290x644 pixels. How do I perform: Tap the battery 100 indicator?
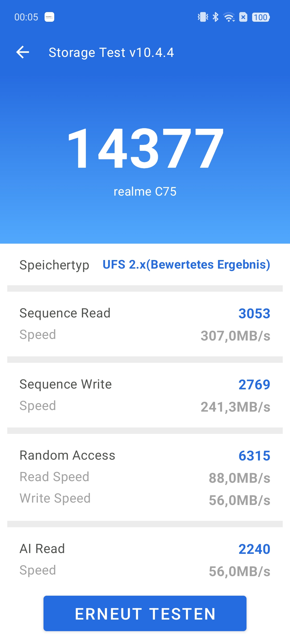click(261, 17)
